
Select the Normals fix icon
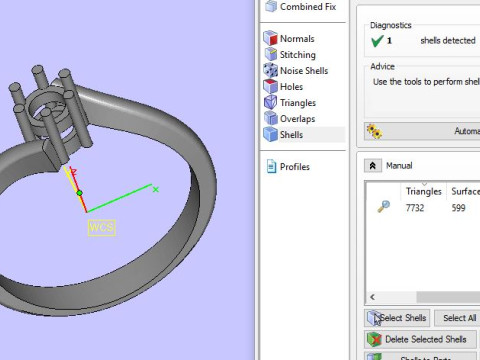tap(270, 38)
